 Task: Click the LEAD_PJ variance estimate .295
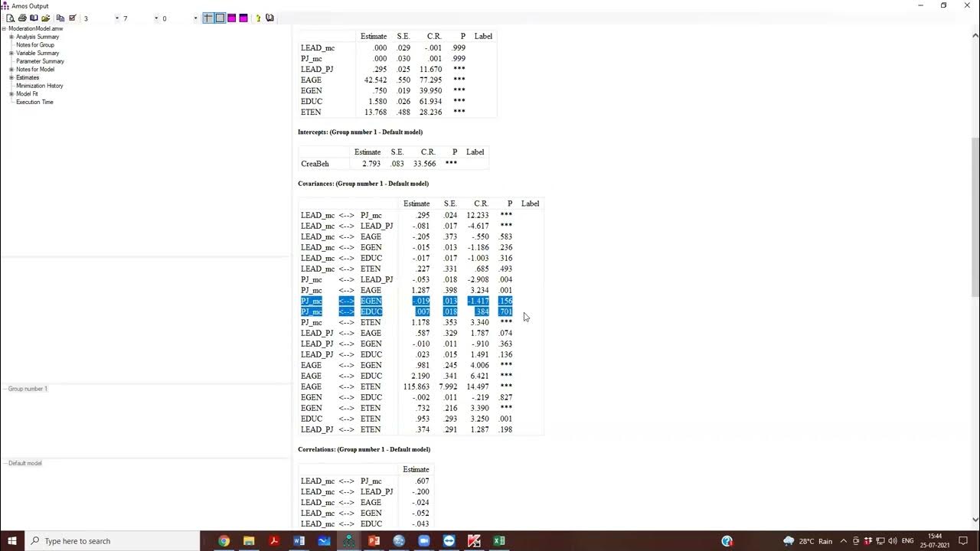[x=379, y=69]
